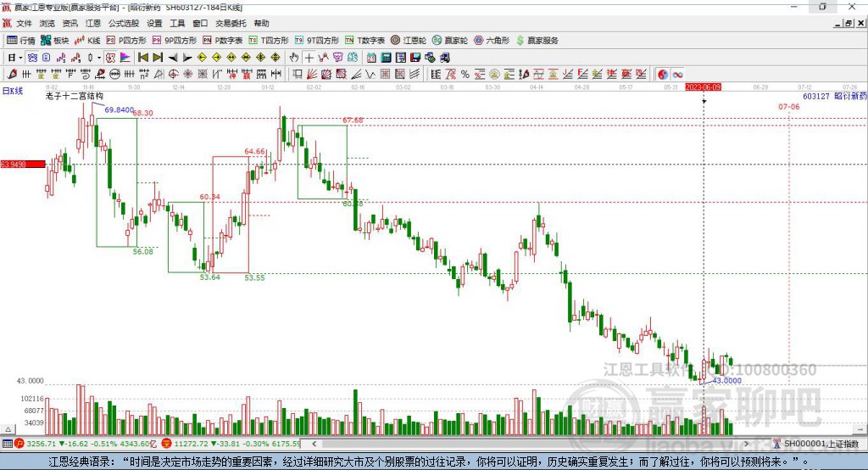Click the 69.8400 high price label

(x=119, y=109)
